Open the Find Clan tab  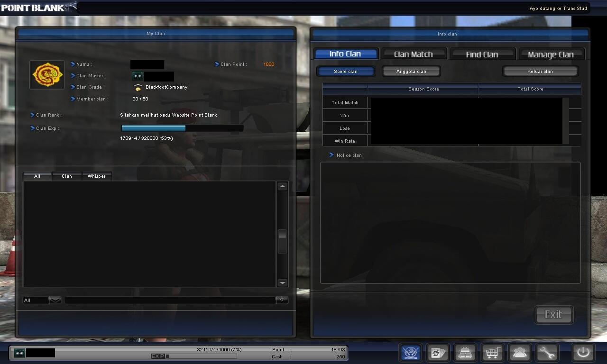click(x=482, y=54)
